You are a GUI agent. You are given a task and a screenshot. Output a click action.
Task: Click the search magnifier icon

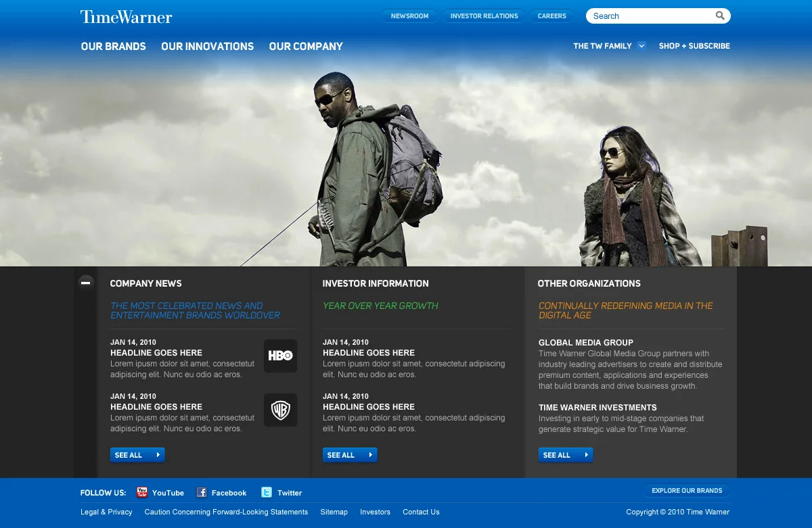[721, 16]
